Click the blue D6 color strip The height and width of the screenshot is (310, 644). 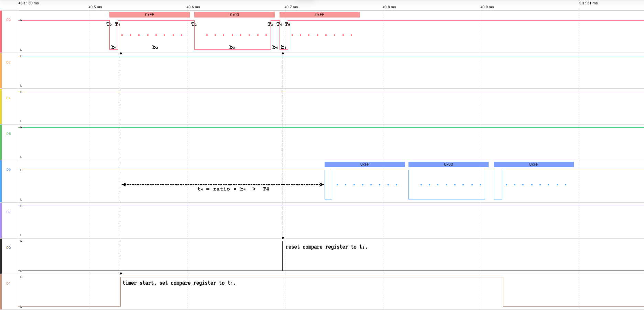click(x=1, y=181)
